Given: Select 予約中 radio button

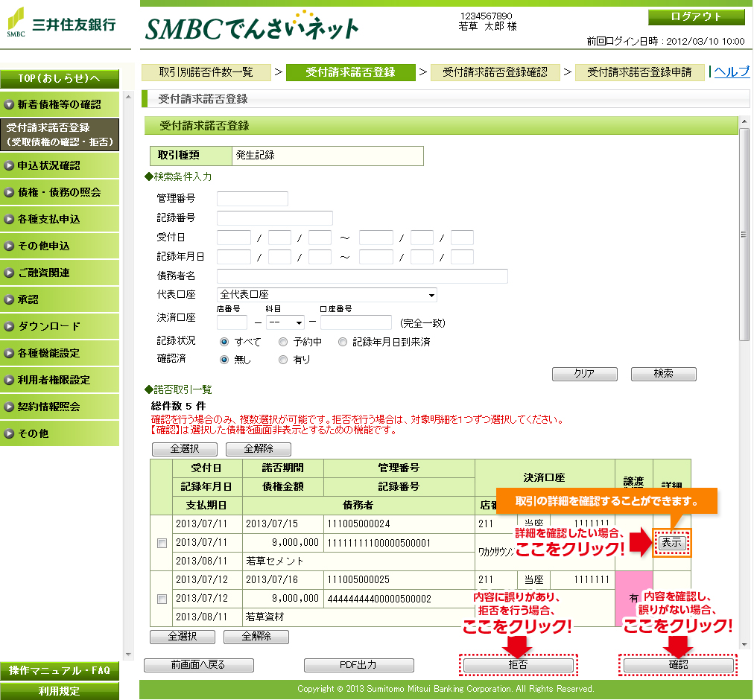Looking at the screenshot, I should pos(283,342).
